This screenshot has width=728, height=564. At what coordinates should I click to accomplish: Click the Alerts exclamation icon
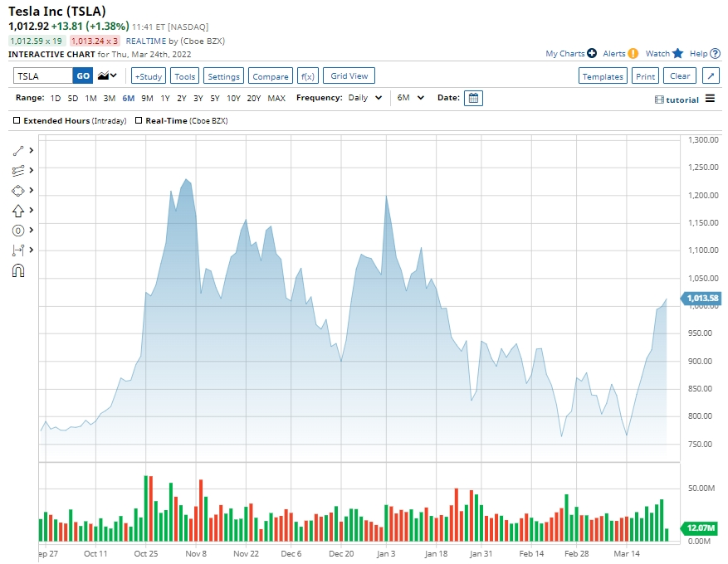pyautogui.click(x=633, y=53)
